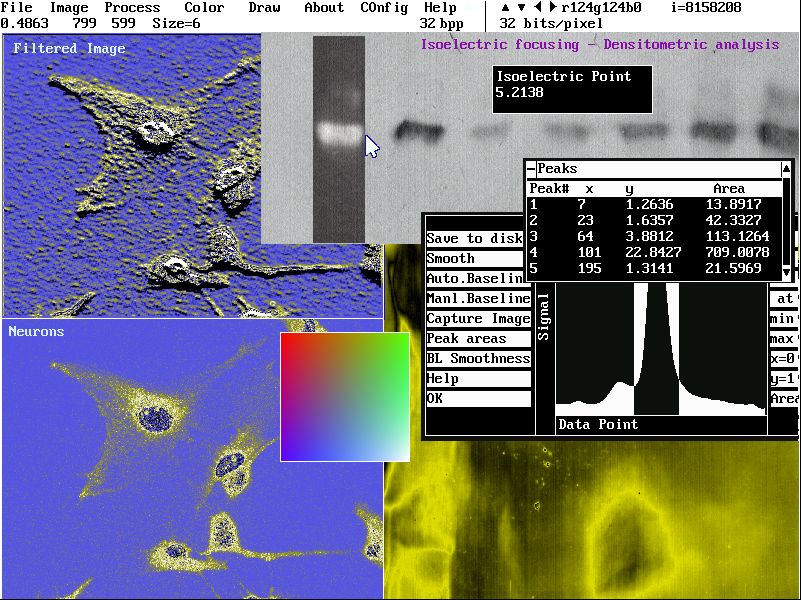The width and height of the screenshot is (801, 600).
Task: Open the About menu
Action: click(324, 8)
